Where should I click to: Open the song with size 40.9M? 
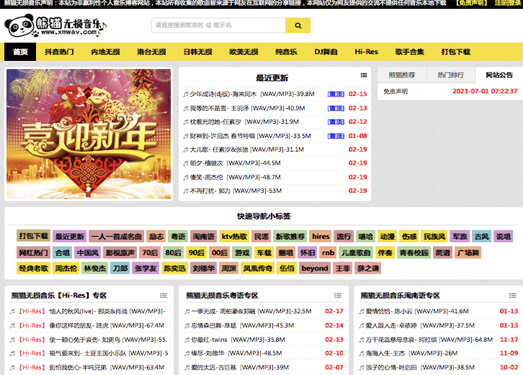click(x=247, y=108)
